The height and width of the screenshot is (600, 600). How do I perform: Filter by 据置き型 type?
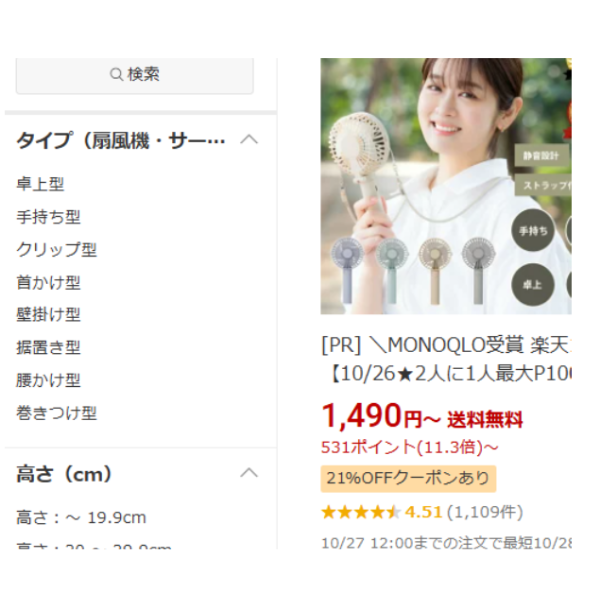point(48,347)
